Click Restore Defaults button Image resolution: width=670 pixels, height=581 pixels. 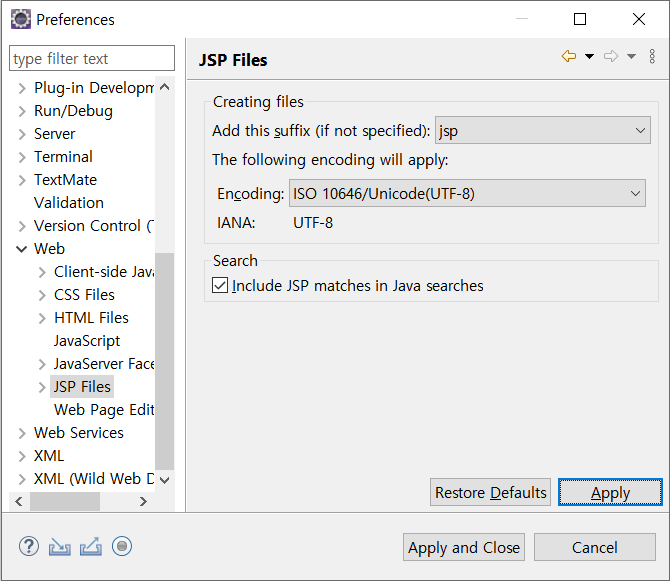[490, 492]
